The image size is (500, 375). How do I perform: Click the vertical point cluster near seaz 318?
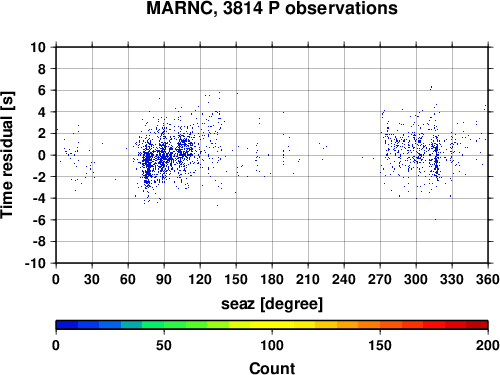pyautogui.click(x=436, y=158)
